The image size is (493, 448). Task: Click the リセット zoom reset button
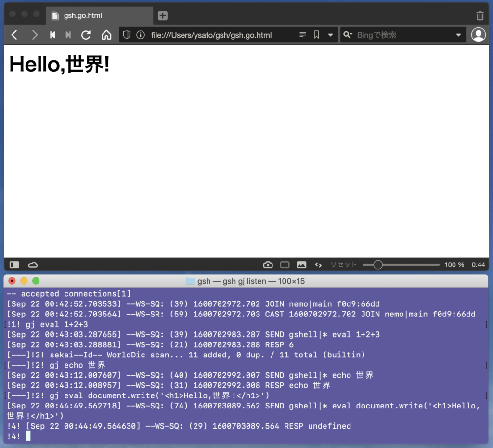[x=343, y=264]
